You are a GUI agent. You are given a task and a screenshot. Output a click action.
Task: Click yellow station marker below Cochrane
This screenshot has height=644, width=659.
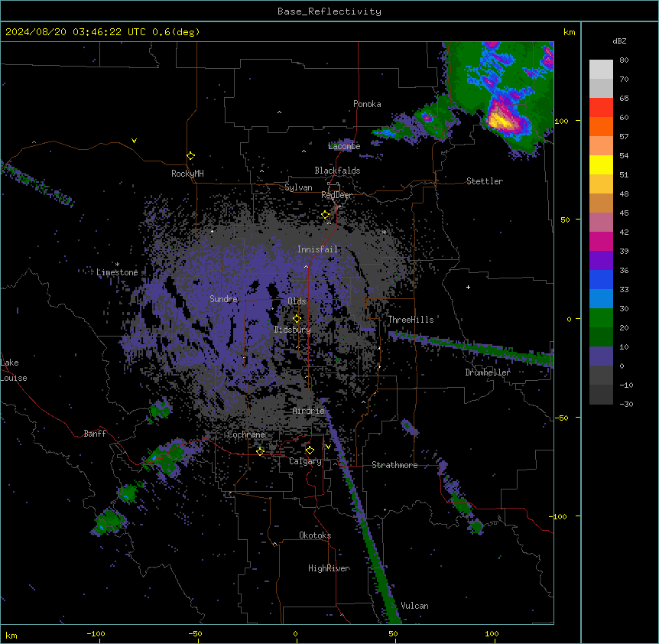[x=260, y=451]
